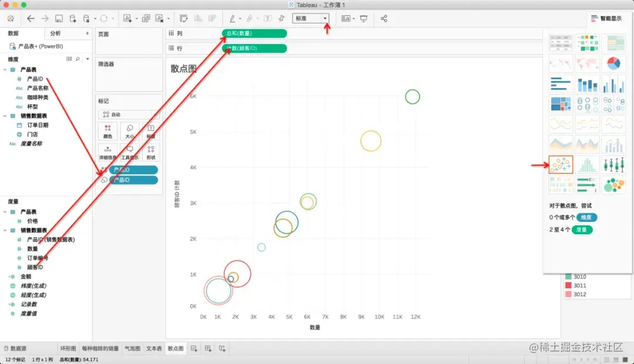The height and width of the screenshot is (364, 634).
Task: Open the dimensions pane dropdown arrow
Action: point(87,59)
